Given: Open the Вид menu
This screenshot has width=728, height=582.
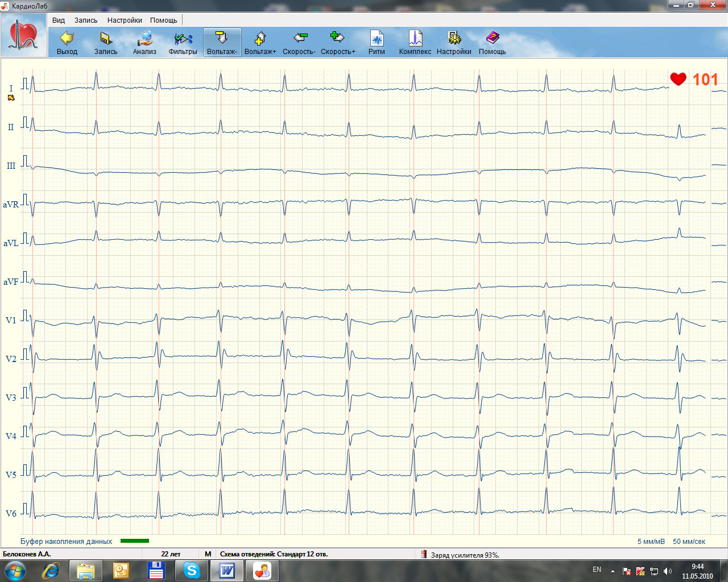Looking at the screenshot, I should click(59, 20).
